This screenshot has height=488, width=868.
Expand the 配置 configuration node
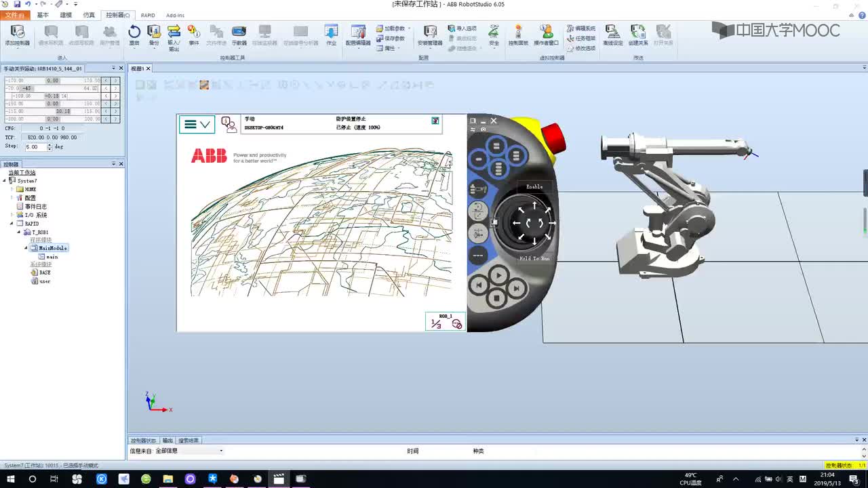pyautogui.click(x=12, y=198)
